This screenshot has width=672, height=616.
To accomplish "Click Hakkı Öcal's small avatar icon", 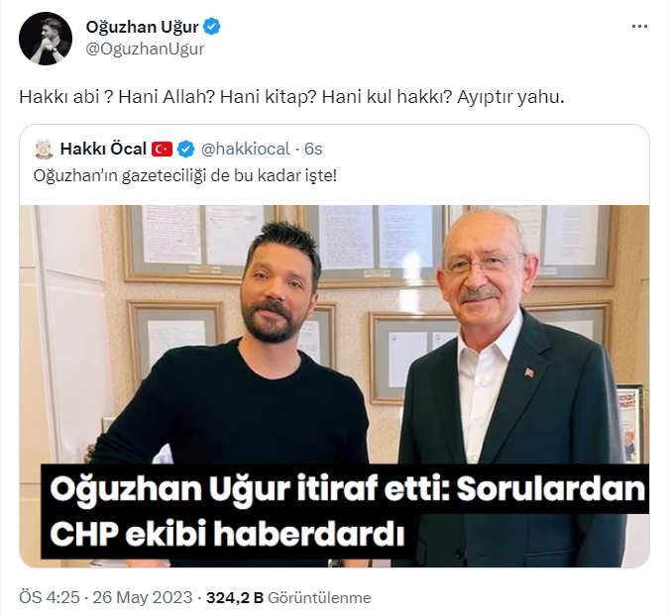I will (44, 149).
